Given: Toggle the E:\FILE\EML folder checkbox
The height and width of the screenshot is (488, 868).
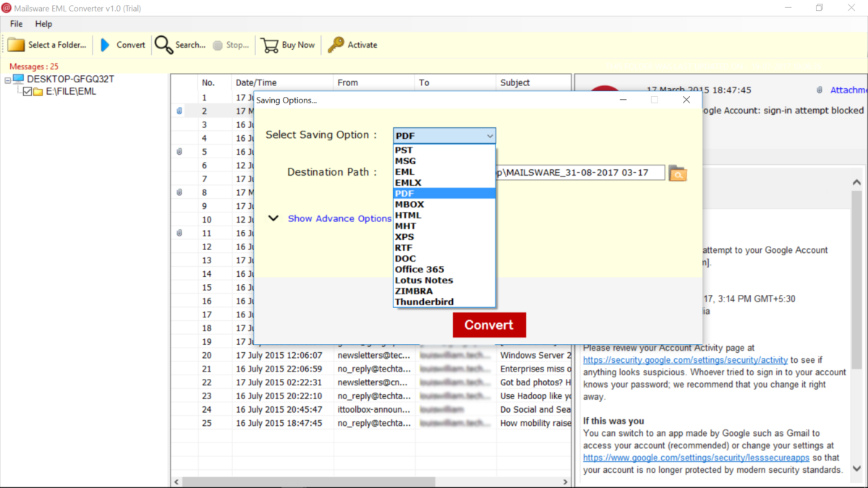Looking at the screenshot, I should 27,92.
